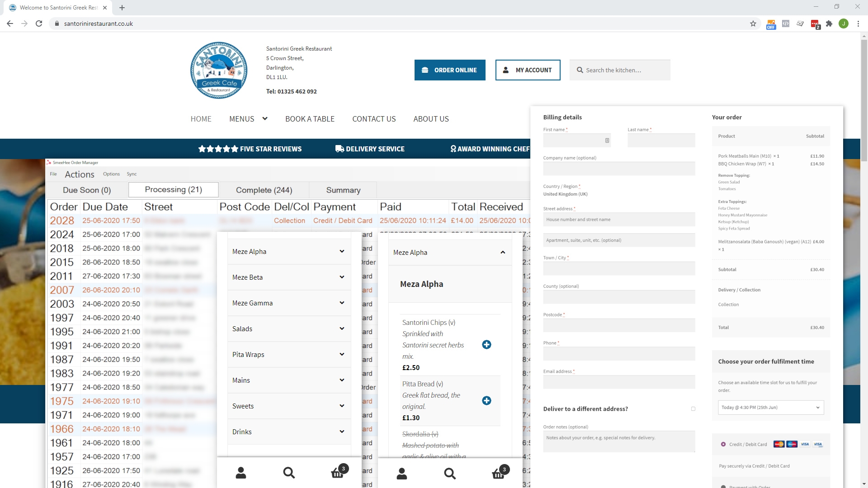This screenshot has width=868, height=488.
Task: Collapse the open Meze Alpha section
Action: coord(450,253)
